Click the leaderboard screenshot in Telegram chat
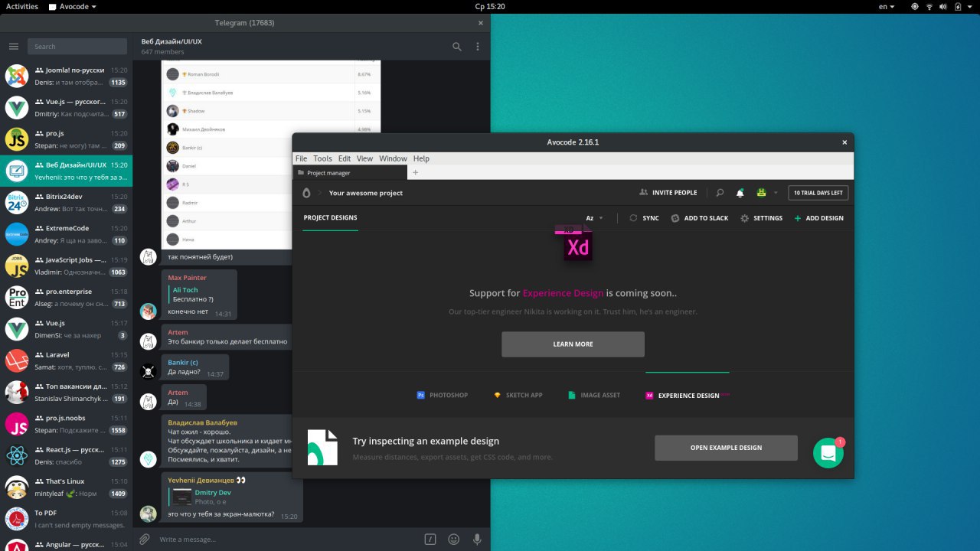The width and height of the screenshot is (980, 551). coord(271,154)
